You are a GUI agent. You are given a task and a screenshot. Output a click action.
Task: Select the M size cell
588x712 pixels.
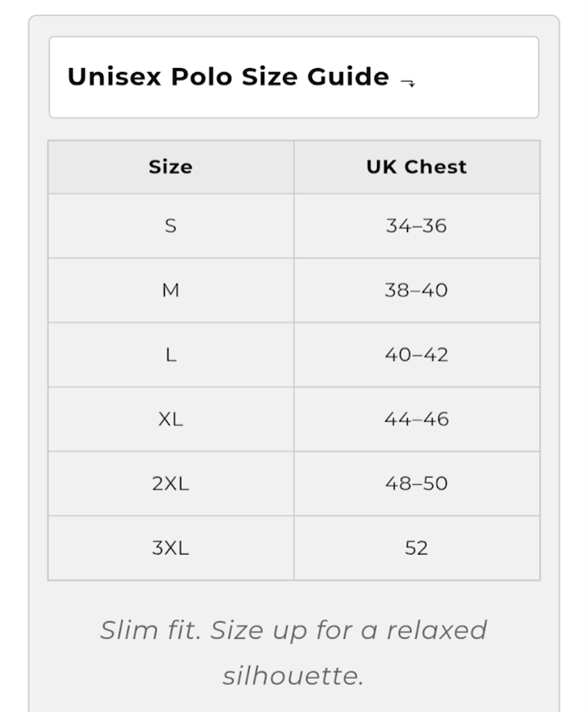[x=170, y=290]
